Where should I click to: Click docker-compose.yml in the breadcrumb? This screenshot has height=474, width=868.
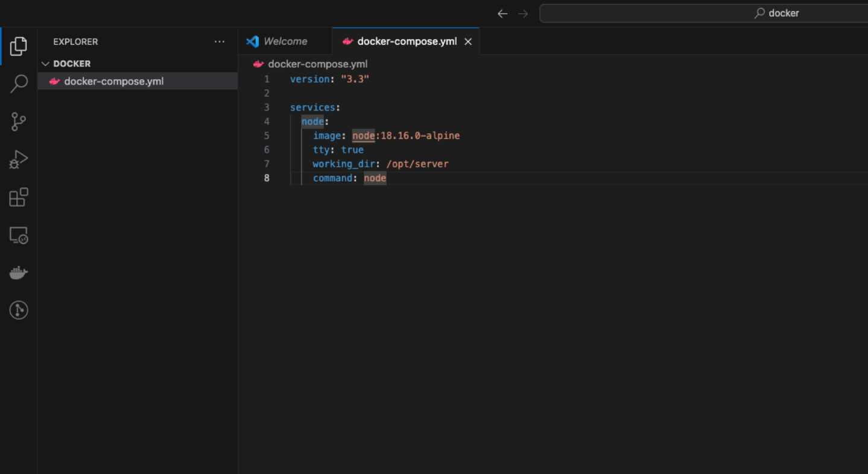pos(317,64)
